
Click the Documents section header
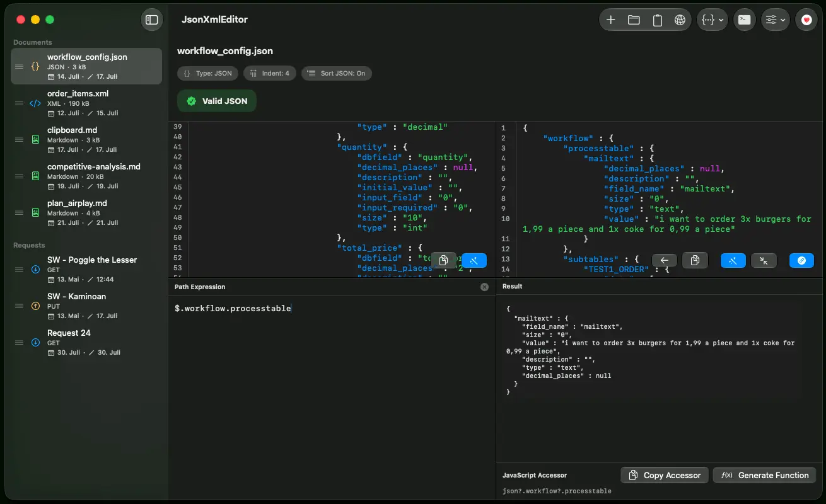click(x=33, y=42)
